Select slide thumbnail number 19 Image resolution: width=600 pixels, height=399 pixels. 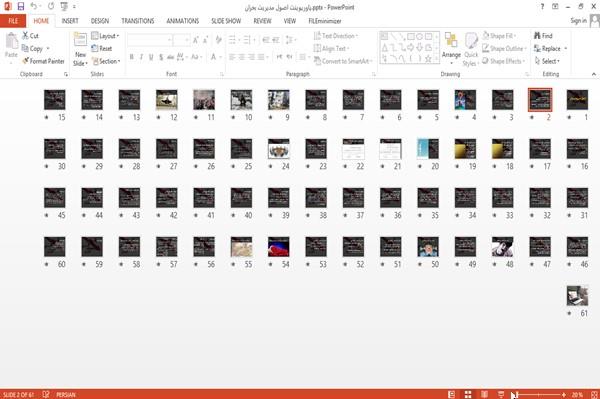[465, 148]
